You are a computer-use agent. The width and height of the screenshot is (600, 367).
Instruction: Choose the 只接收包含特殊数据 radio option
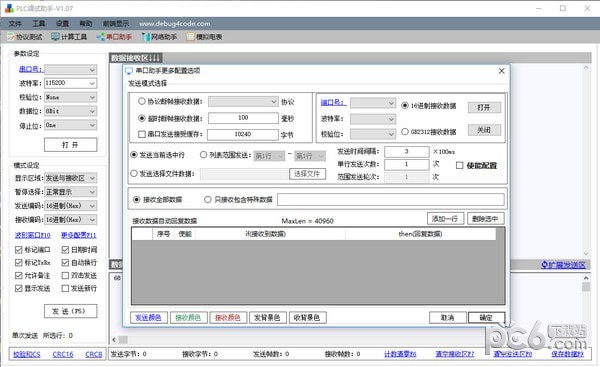click(x=208, y=200)
